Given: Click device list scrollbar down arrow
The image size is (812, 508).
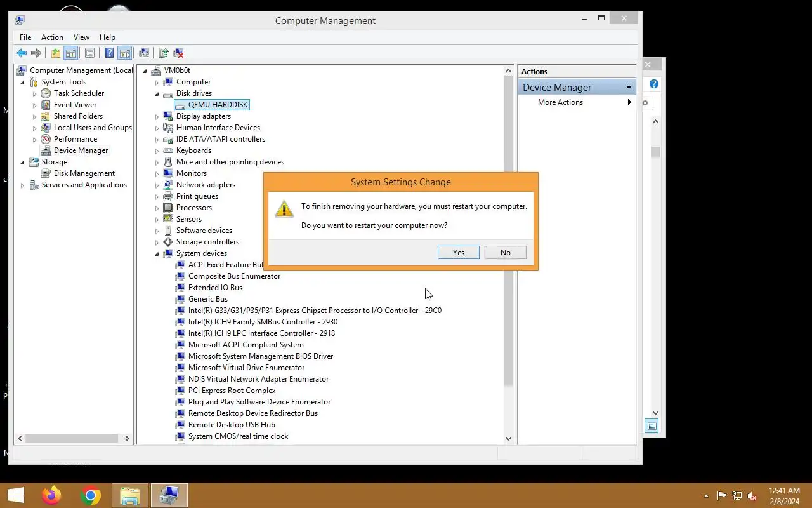Looking at the screenshot, I should coord(508,438).
